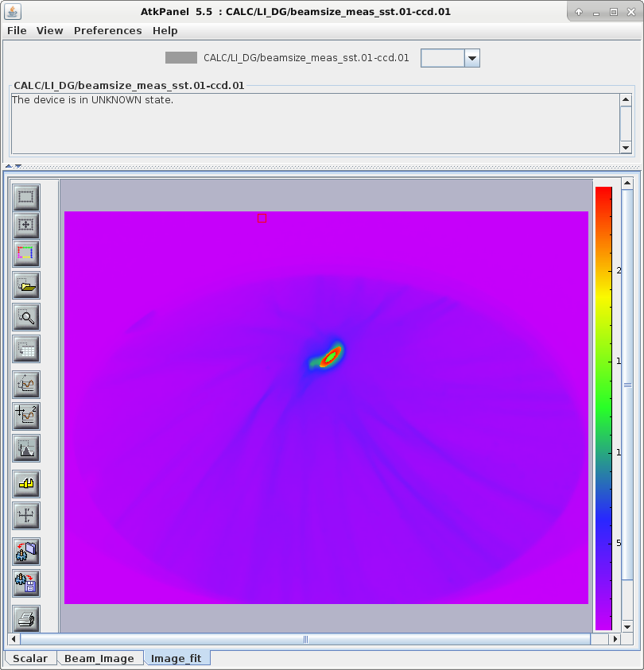644x670 pixels.
Task: Switch to the Scalar tab
Action: [x=29, y=658]
